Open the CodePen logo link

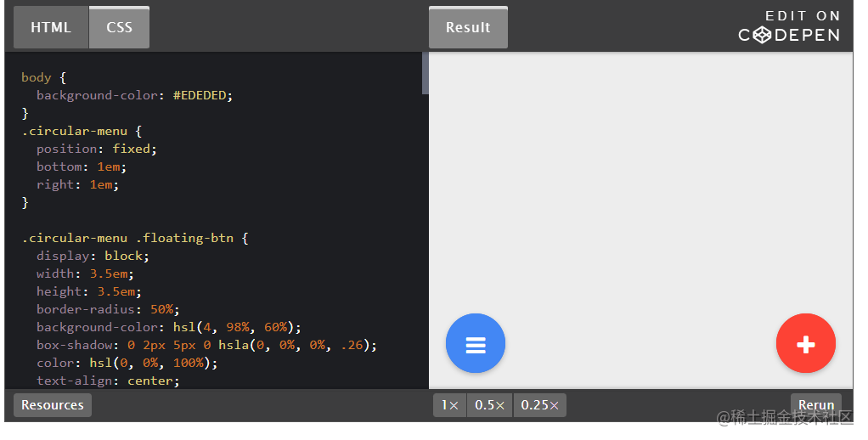point(789,36)
